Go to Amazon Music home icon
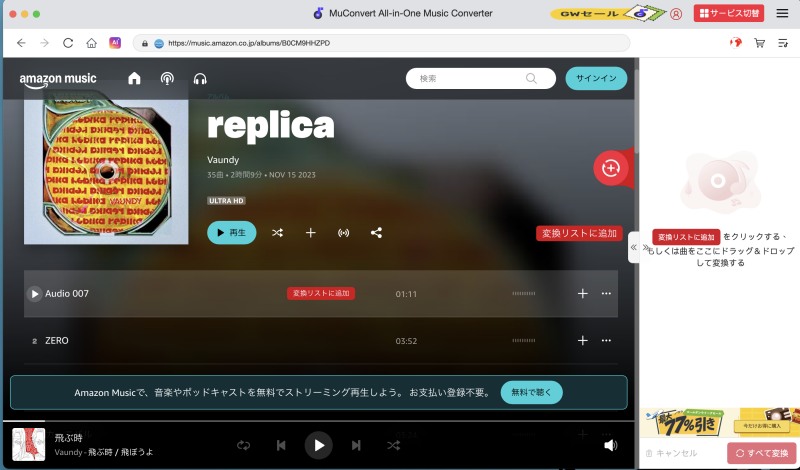This screenshot has width=800, height=470. (x=134, y=78)
